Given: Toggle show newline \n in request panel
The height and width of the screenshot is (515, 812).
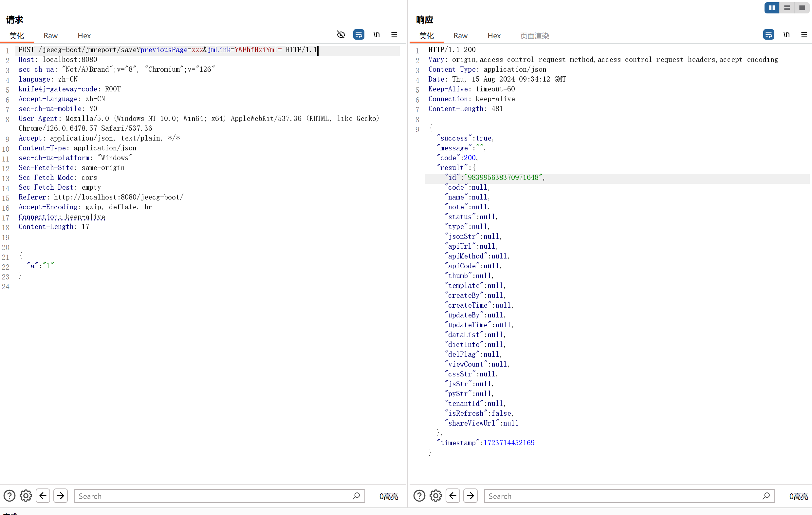Looking at the screenshot, I should coord(377,35).
